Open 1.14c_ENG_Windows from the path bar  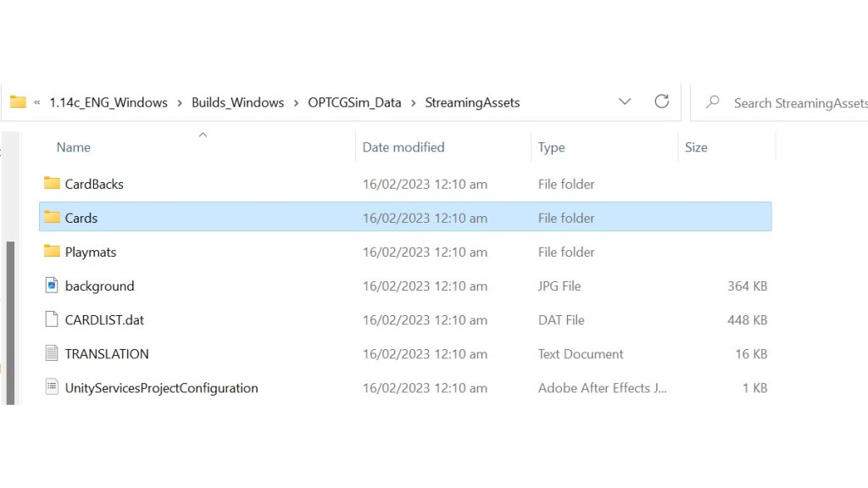coord(108,102)
